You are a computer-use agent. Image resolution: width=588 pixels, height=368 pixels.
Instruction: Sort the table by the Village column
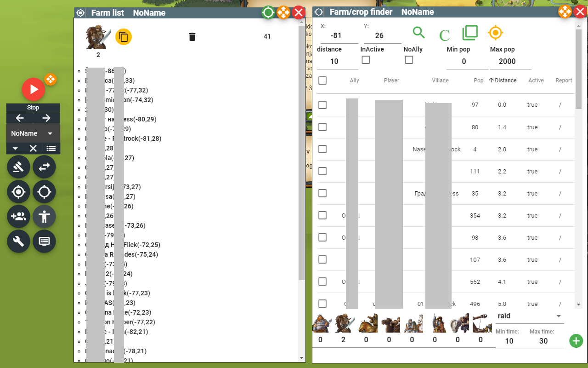click(440, 80)
